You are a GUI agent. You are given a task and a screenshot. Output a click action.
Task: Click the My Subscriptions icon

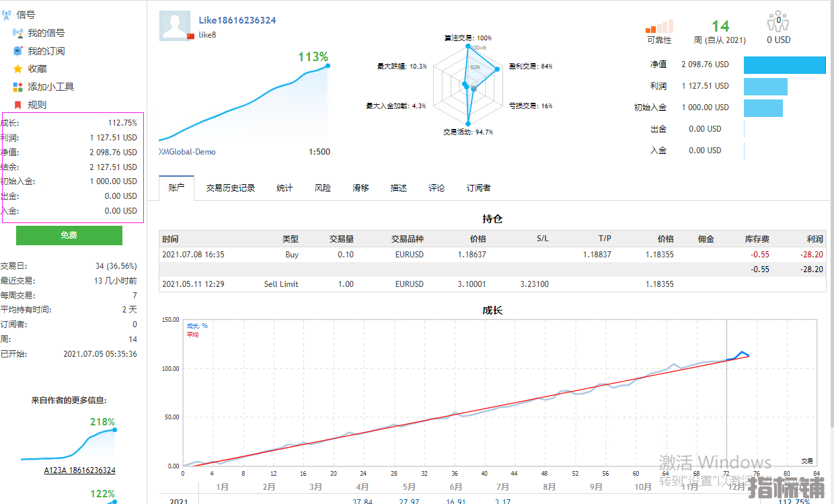tap(18, 51)
